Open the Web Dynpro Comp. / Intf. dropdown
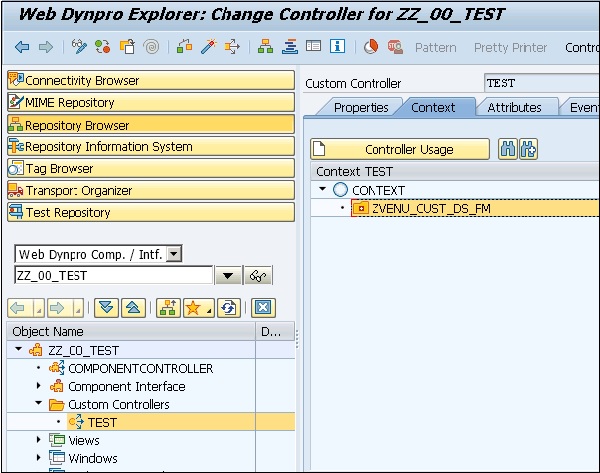 pos(174,255)
